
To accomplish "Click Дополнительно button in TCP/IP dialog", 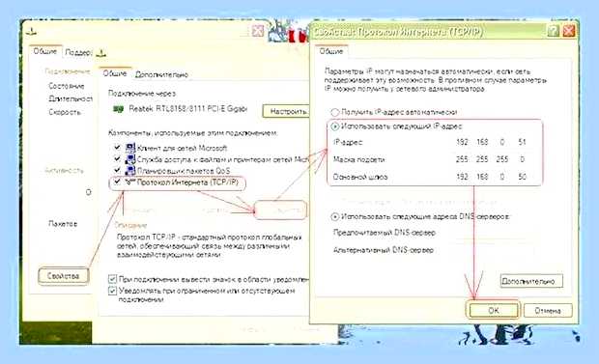I will (x=531, y=281).
